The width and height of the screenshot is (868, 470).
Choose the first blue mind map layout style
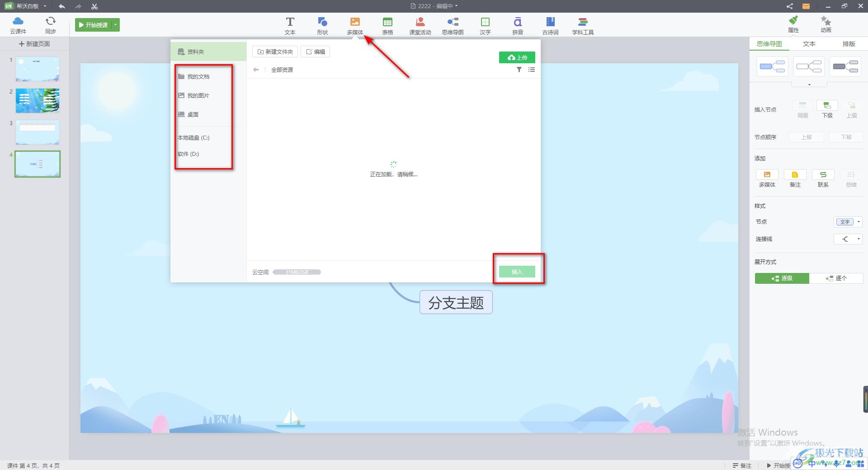coord(772,67)
